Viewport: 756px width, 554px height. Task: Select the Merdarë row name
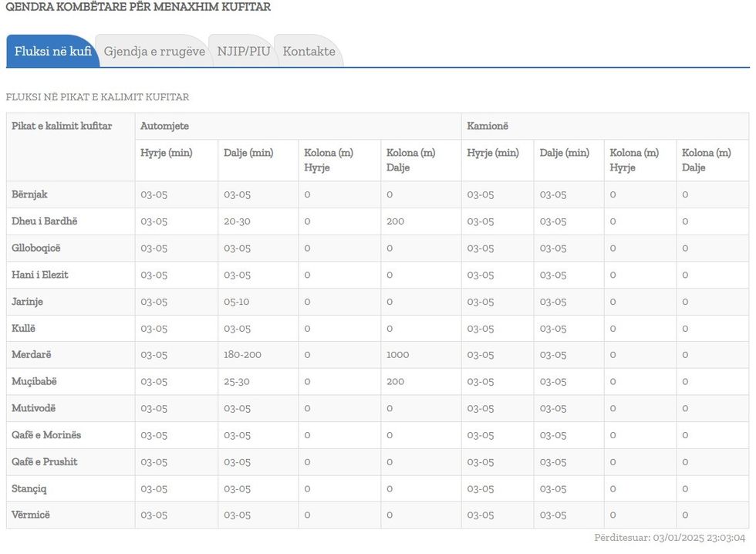pyautogui.click(x=32, y=355)
